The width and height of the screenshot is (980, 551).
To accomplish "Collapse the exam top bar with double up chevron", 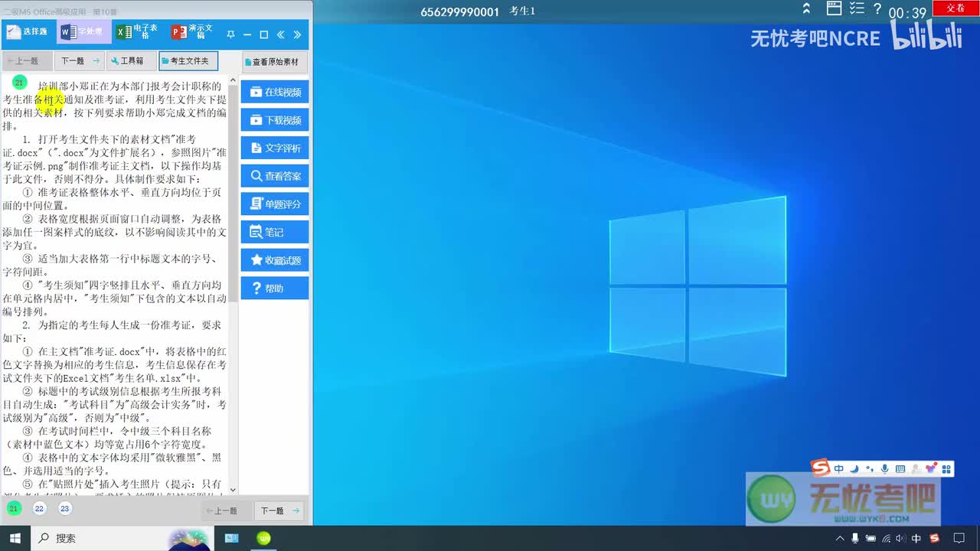I will tap(806, 9).
